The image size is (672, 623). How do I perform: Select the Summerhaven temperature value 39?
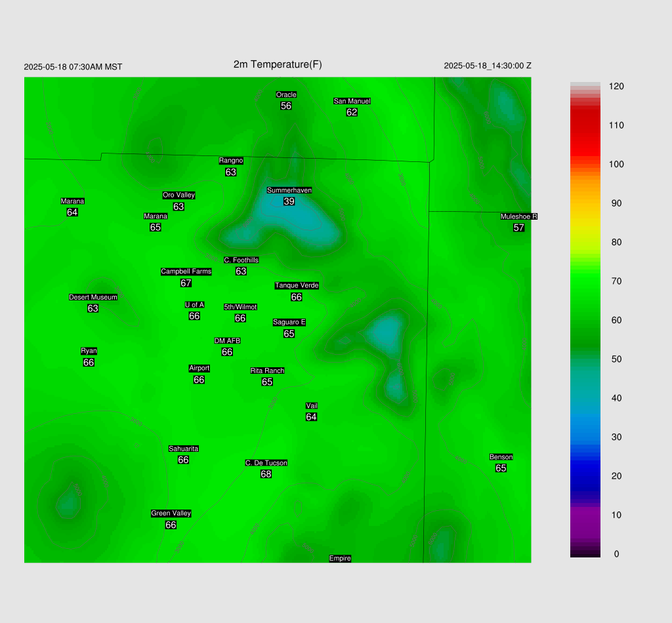[x=289, y=201]
